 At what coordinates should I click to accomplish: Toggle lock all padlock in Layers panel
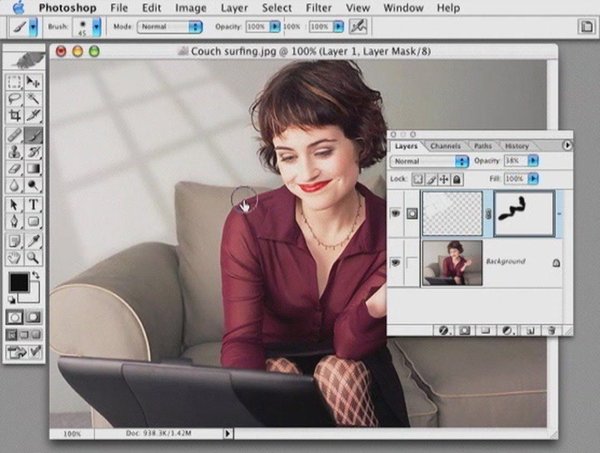pos(458,179)
